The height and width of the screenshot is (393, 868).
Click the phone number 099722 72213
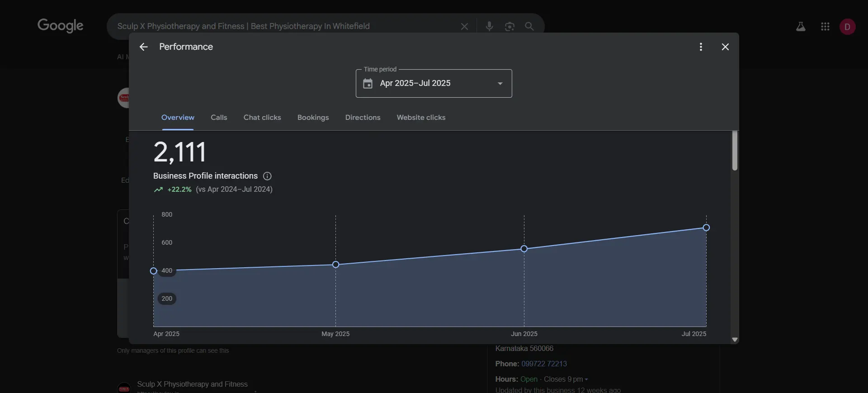click(544, 364)
